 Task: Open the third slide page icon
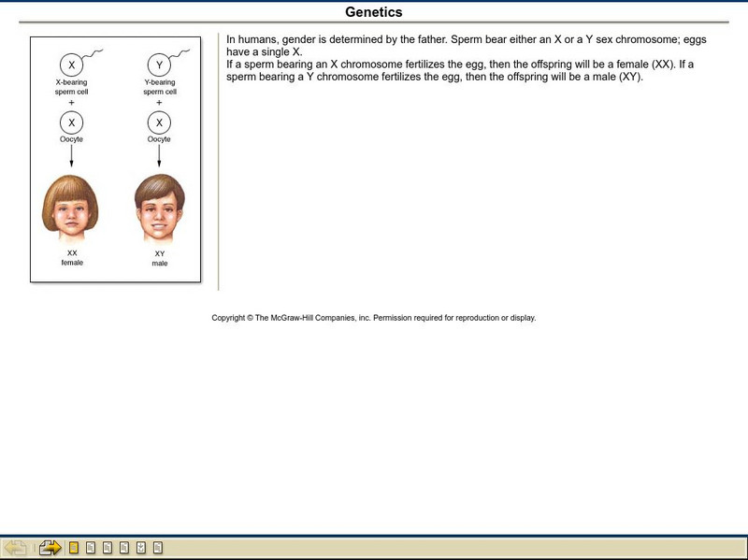point(108,547)
